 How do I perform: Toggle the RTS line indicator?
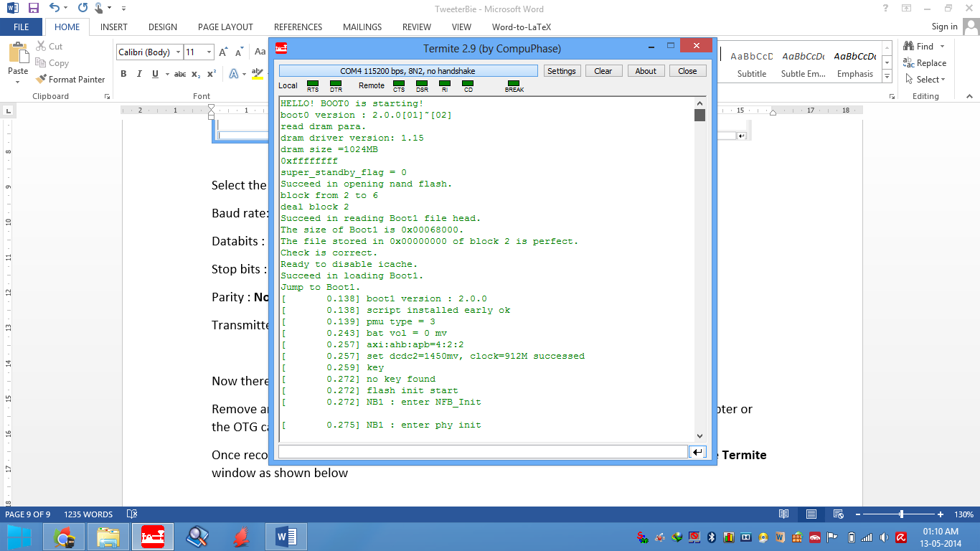coord(313,84)
